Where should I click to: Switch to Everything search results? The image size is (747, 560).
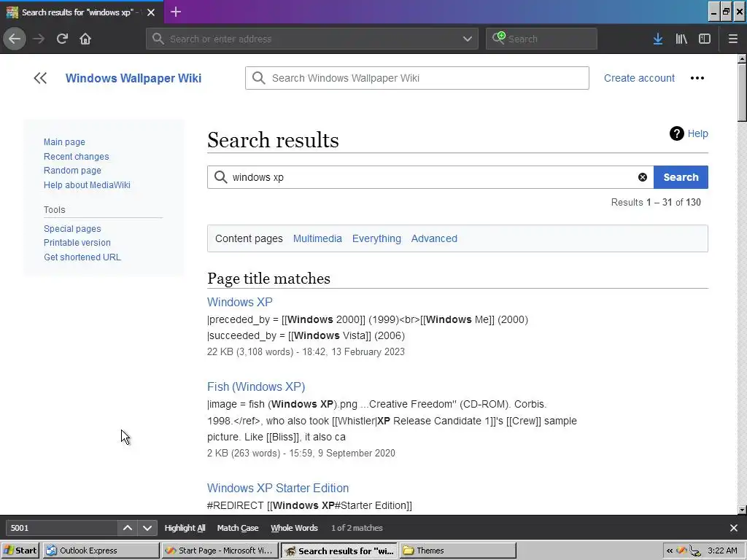point(376,238)
